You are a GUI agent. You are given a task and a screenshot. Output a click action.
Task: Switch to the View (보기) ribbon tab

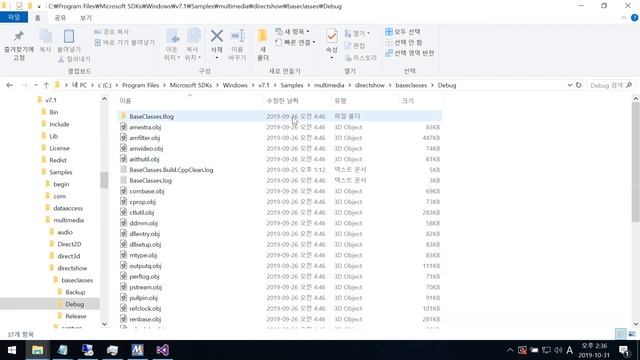[86, 18]
